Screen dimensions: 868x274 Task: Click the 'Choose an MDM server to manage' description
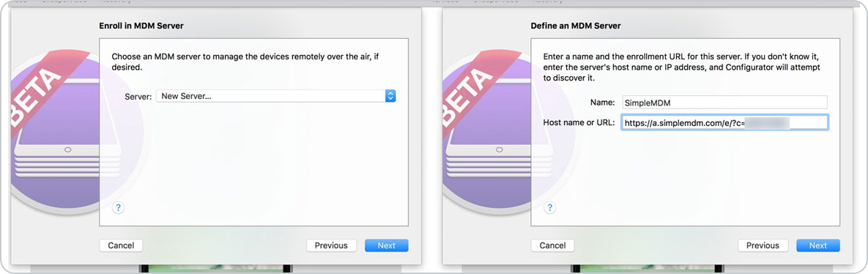click(246, 62)
